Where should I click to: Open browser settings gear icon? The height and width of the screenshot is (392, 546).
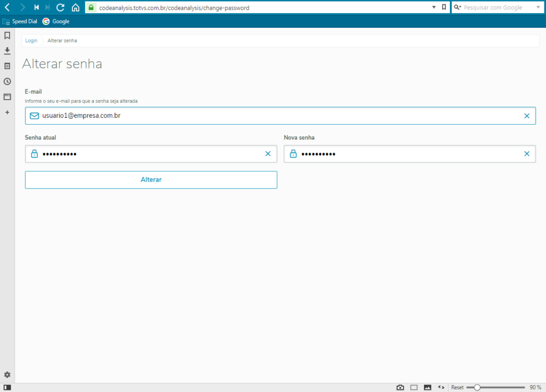coord(7,374)
